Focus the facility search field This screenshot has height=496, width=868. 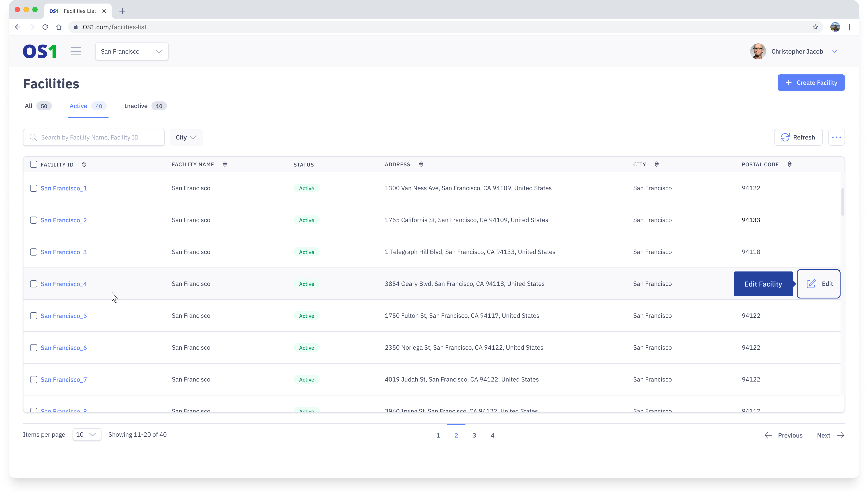99,137
